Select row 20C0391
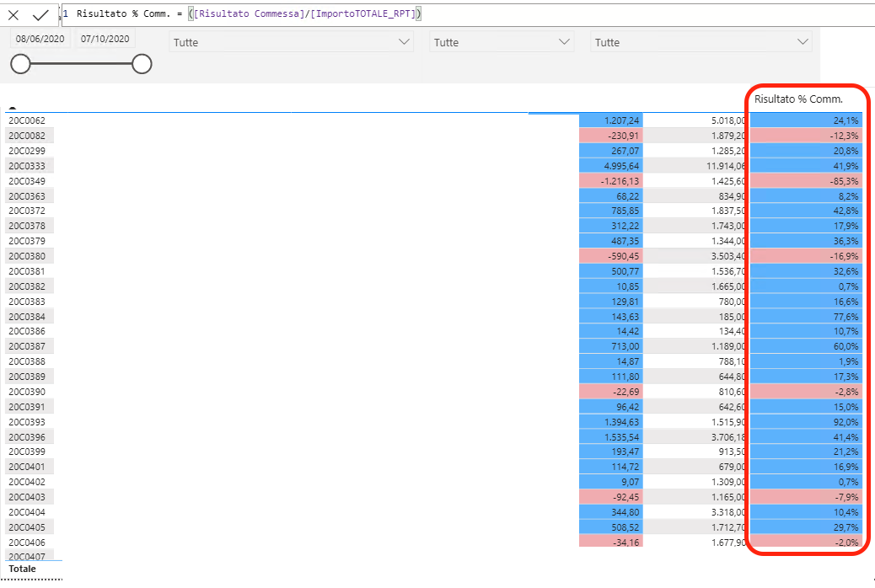This screenshot has width=875, height=588. pyautogui.click(x=27, y=407)
